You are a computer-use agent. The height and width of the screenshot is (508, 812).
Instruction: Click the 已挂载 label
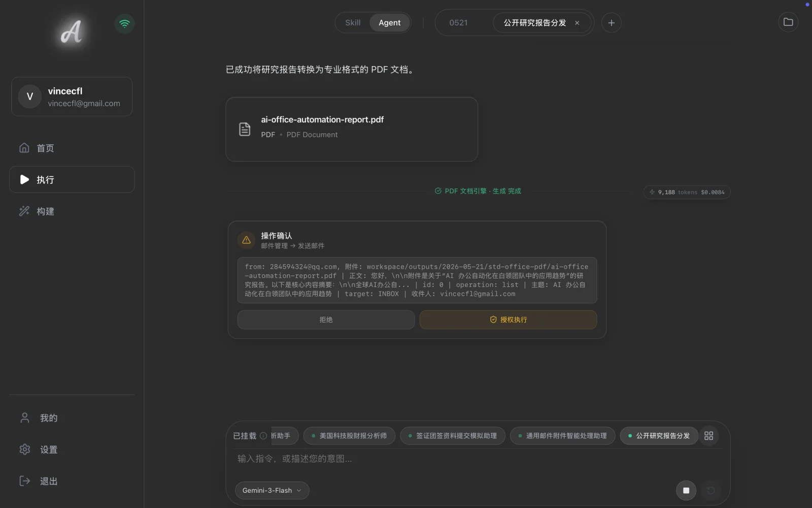(x=245, y=436)
